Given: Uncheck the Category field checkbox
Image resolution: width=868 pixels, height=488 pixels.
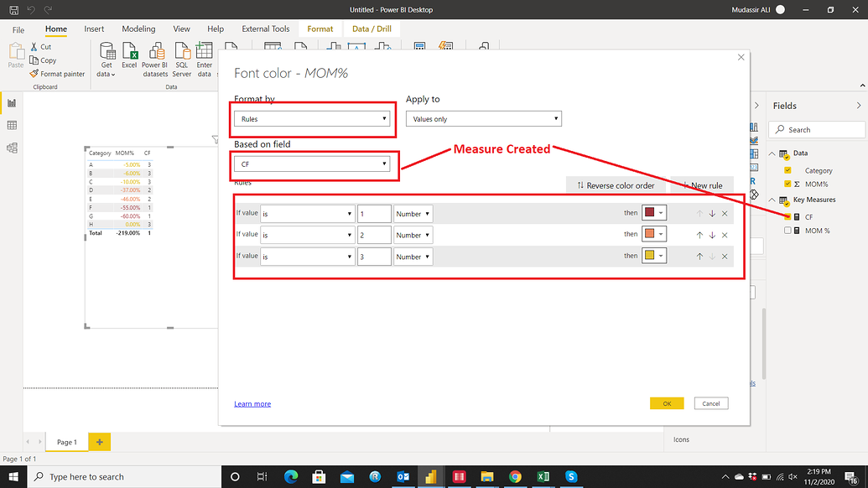Looking at the screenshot, I should coord(787,170).
